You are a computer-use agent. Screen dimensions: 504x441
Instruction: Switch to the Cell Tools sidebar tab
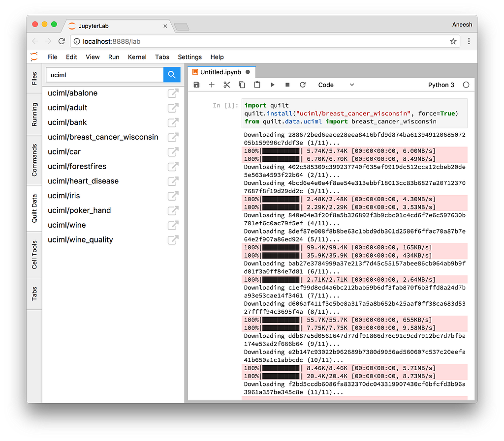34,255
